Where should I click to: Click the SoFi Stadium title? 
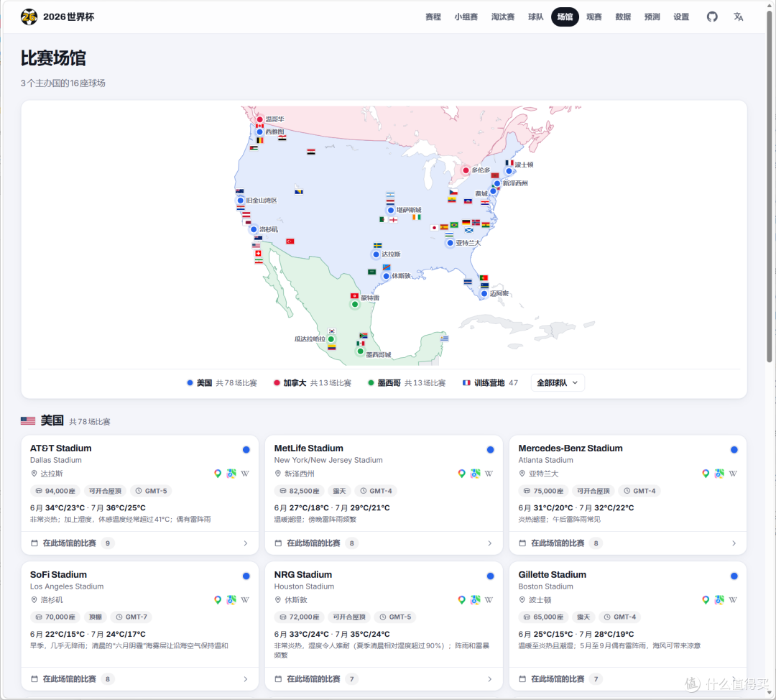coord(58,575)
